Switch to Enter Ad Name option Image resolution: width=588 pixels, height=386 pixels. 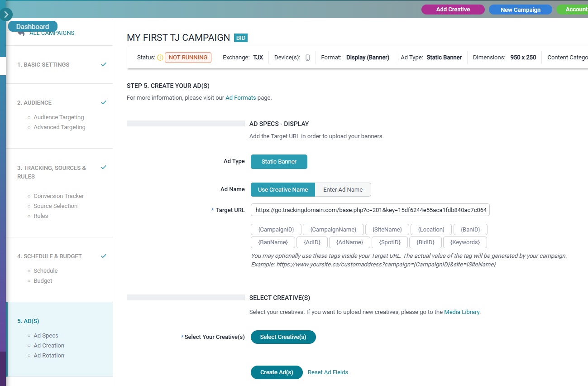tap(343, 189)
